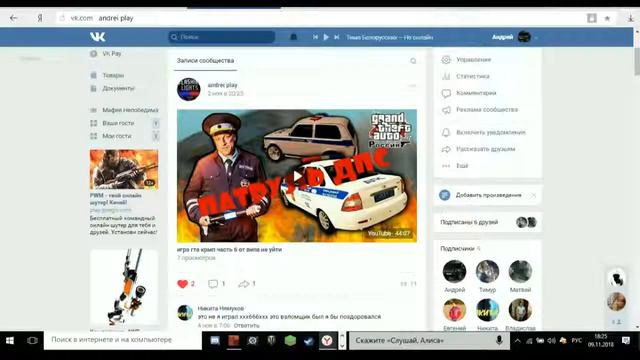Image resolution: width=640 pixels, height=360 pixels.
Task: Open Windows action center notifications
Action: coord(626,340)
